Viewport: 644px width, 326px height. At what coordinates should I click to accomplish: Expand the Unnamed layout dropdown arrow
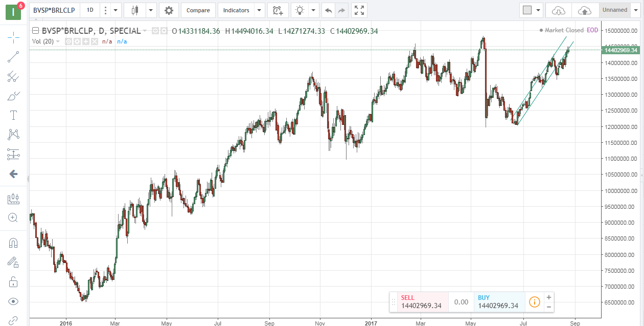pyautogui.click(x=636, y=10)
